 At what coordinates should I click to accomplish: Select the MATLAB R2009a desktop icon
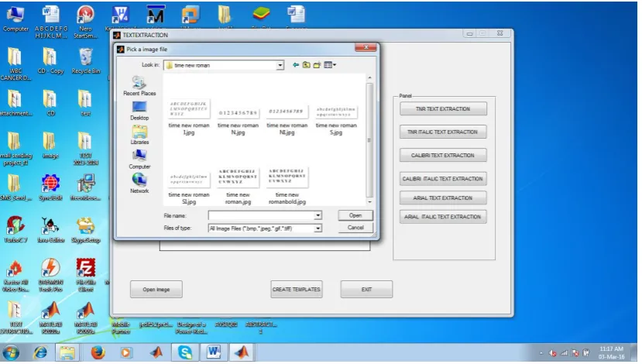85,318
